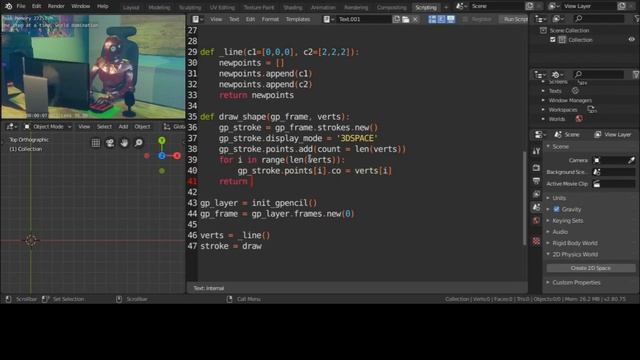The image size is (640, 360).
Task: Open the Texture properties tab icon
Action: point(536,241)
